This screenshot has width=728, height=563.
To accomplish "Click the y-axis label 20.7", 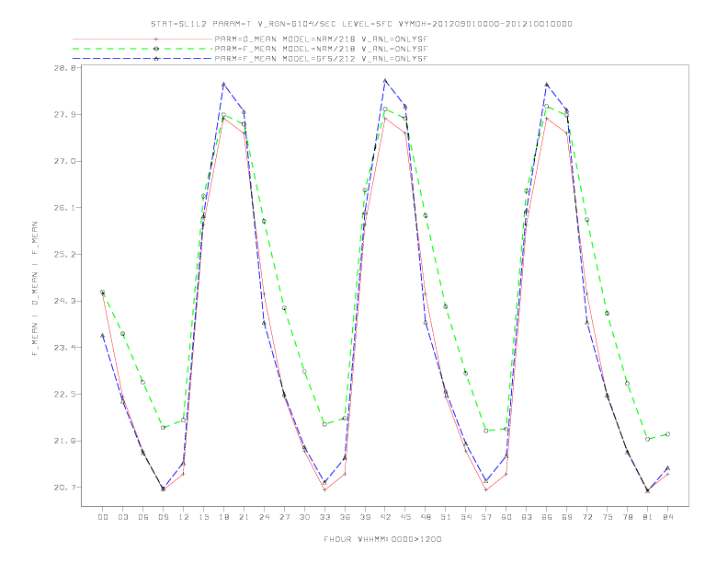I will 64,488.
